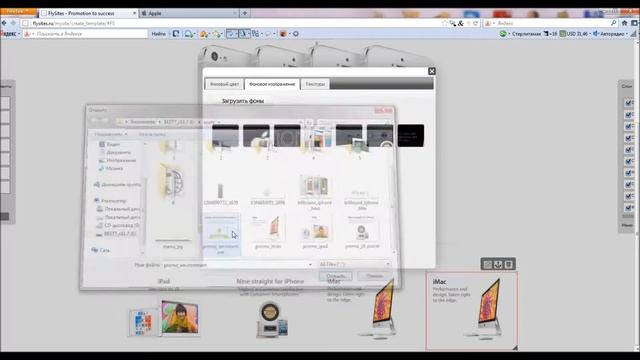Open the file type filter dropdown
640x360 pixels.
click(354, 264)
